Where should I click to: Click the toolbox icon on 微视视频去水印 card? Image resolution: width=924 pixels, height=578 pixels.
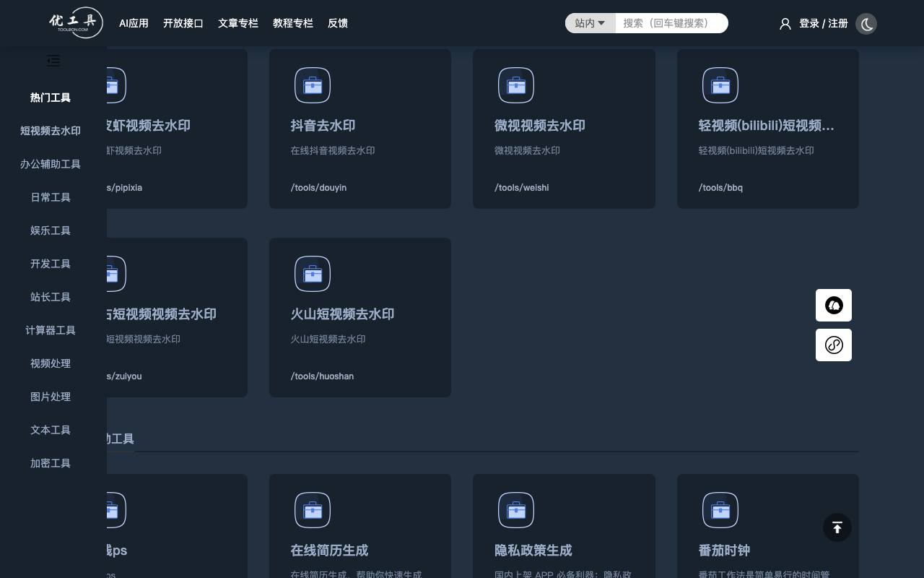516,85
